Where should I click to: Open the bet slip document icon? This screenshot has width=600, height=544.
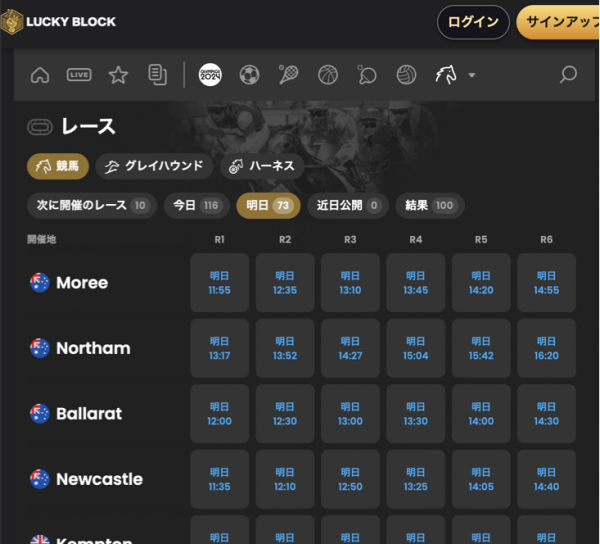[157, 75]
